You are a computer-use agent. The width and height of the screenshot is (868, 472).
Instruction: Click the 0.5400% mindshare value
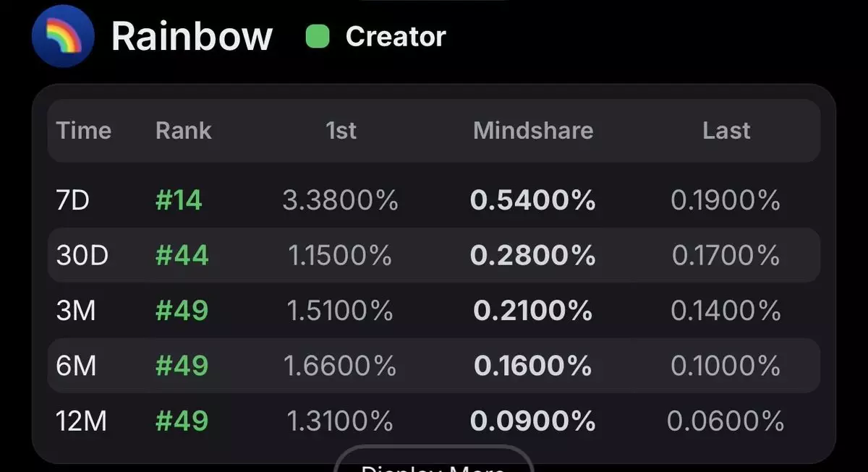tap(533, 200)
